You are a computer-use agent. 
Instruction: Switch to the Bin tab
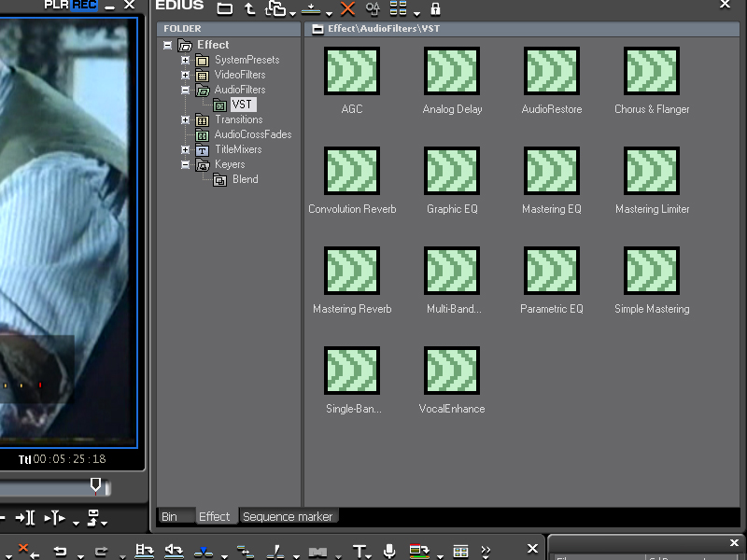[169, 516]
